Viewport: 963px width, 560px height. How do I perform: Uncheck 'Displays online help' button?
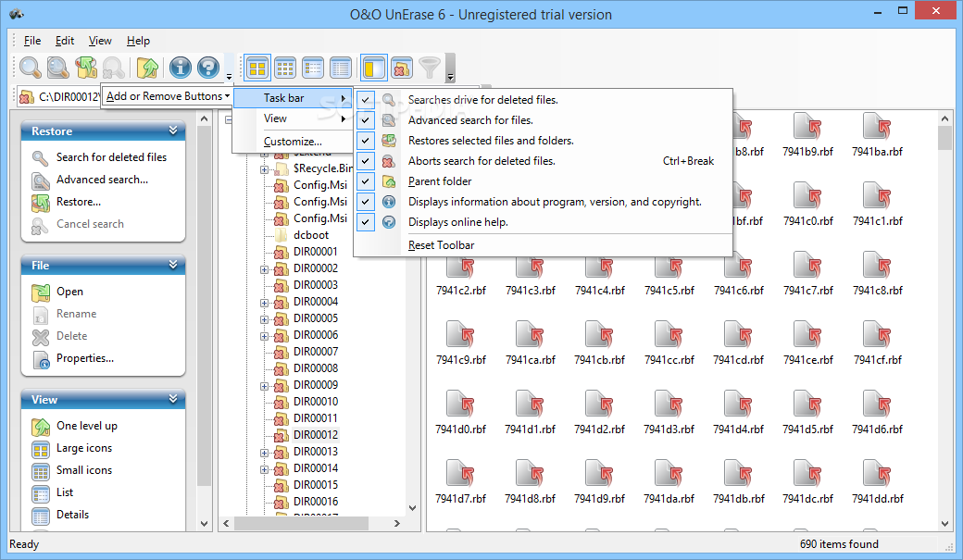pos(366,221)
